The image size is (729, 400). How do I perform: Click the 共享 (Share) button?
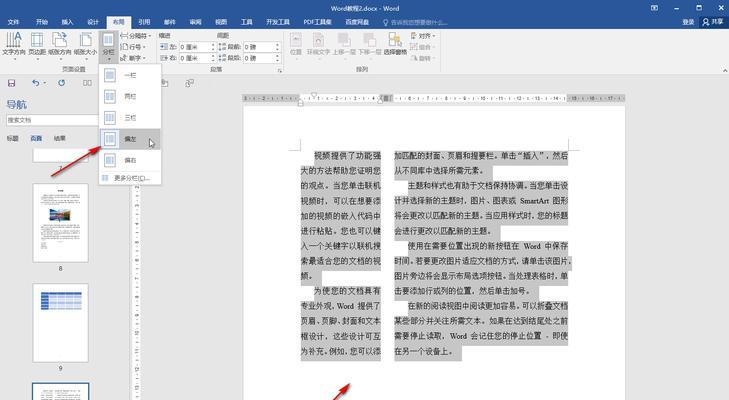(x=714, y=21)
